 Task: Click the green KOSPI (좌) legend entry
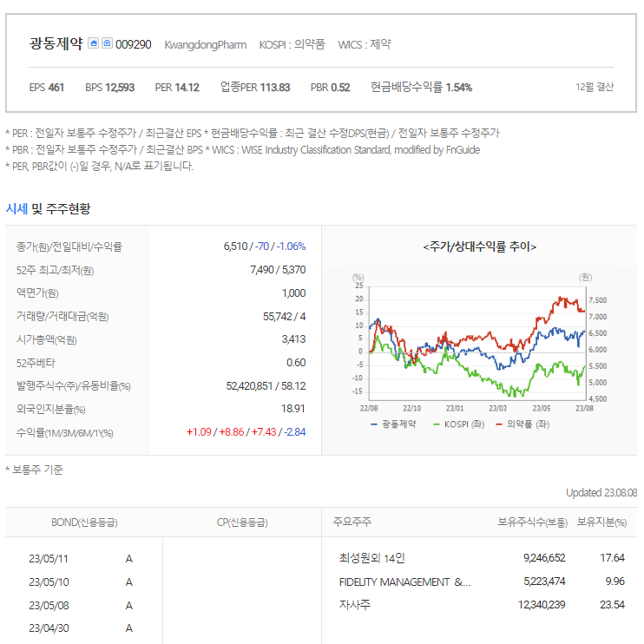459,424
